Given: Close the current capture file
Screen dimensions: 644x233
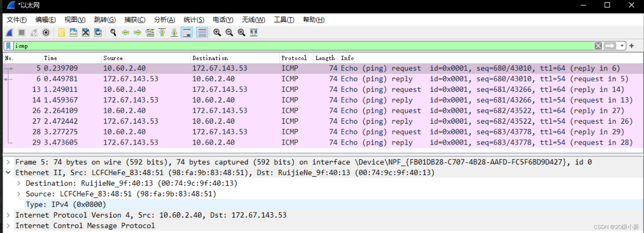Looking at the screenshot, I should 86,32.
